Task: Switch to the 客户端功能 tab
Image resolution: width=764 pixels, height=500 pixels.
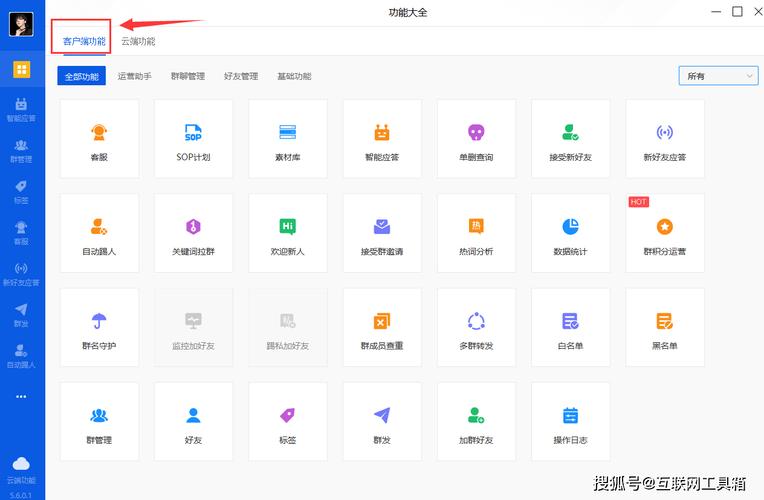Action: (x=84, y=41)
